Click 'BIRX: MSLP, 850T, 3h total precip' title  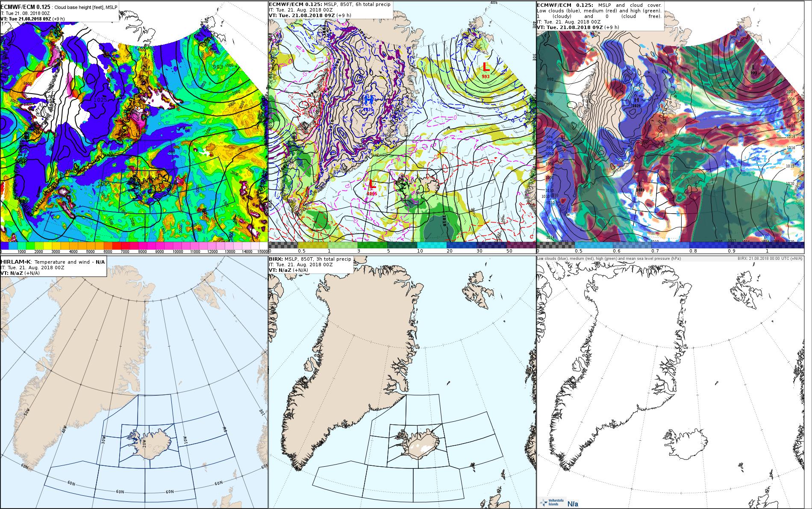[x=310, y=259]
